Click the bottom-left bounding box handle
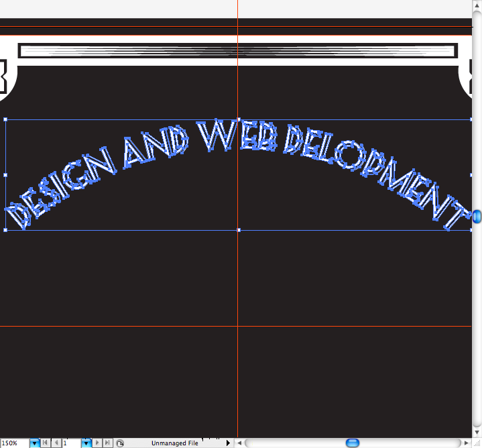The image size is (482, 448). (x=5, y=230)
